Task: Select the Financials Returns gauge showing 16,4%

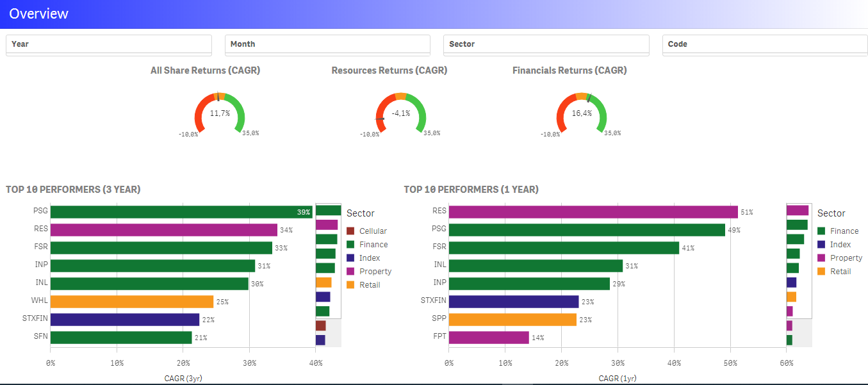Action: (581, 113)
